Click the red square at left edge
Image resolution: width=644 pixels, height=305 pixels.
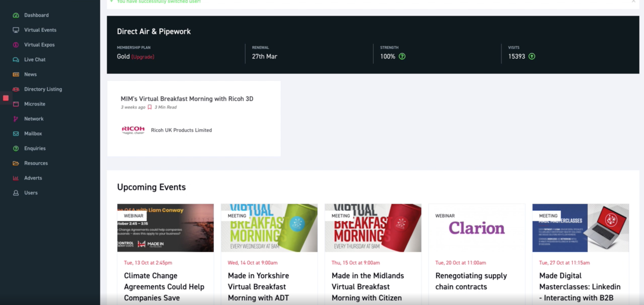click(x=6, y=98)
